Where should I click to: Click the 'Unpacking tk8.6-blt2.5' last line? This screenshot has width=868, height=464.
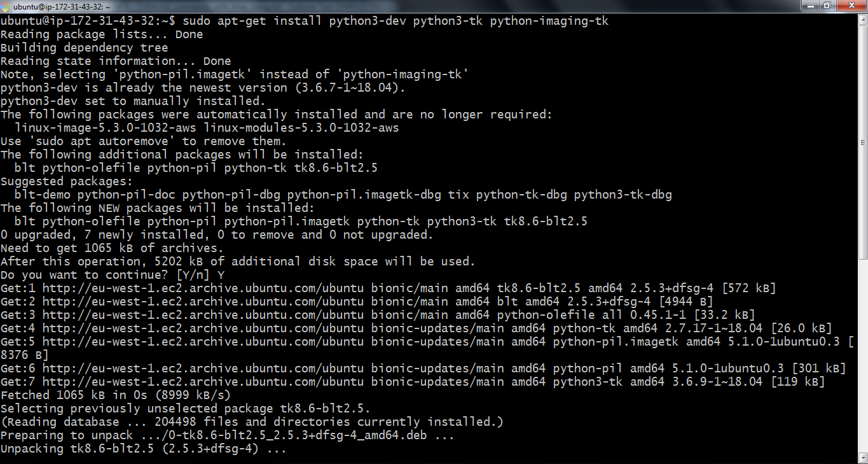click(143, 449)
